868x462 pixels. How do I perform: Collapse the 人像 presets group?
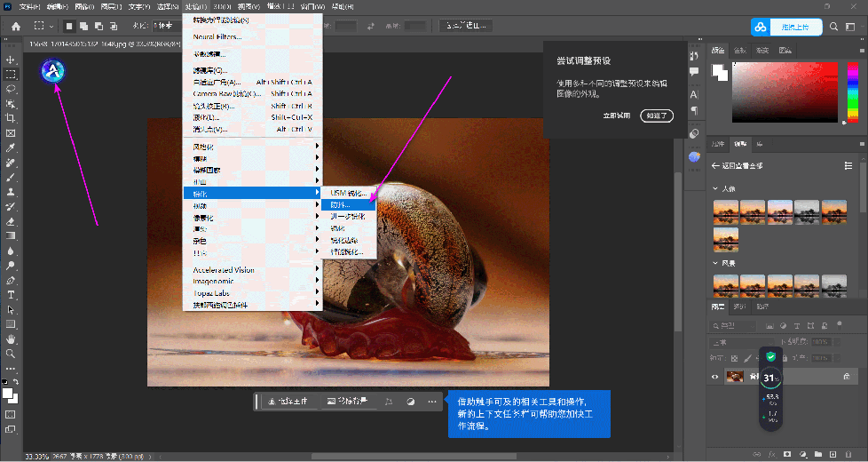click(715, 189)
